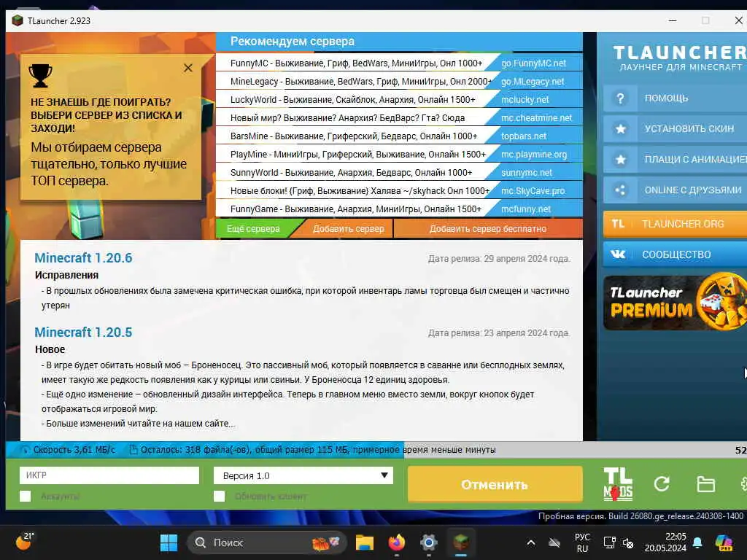
Task: Open the game folder icon
Action: 705,484
